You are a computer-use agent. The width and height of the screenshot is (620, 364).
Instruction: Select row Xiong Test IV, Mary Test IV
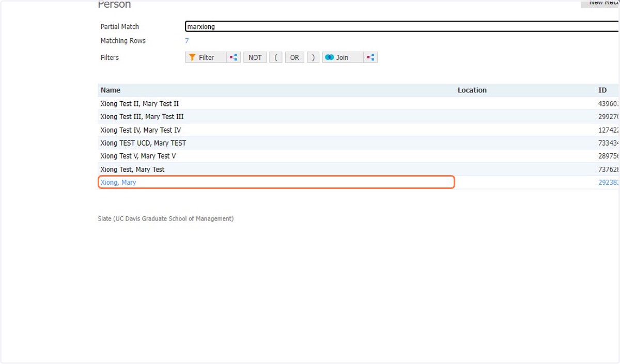pyautogui.click(x=359, y=130)
